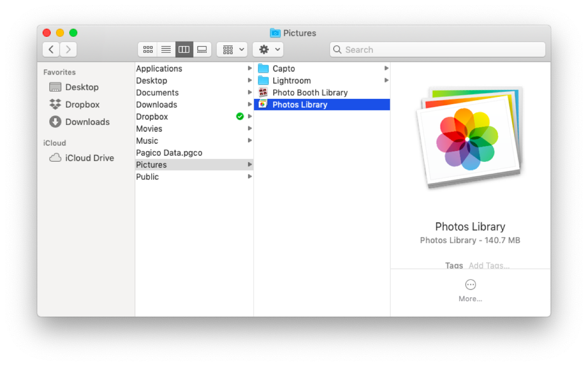Select Dropbox in the home folder column
The image size is (588, 368).
(194, 117)
